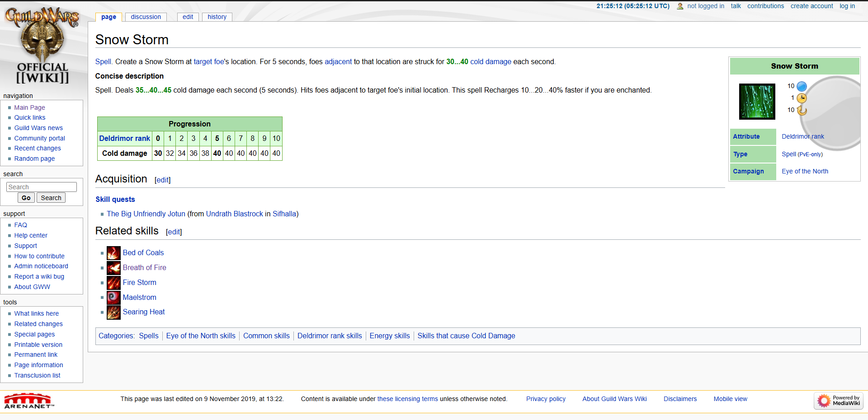Open the Privacy policy footer link
Image resolution: width=868 pixels, height=420 pixels.
(546, 399)
